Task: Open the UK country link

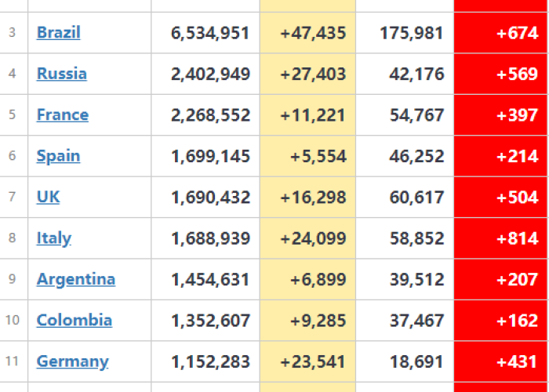Action: pyautogui.click(x=49, y=197)
